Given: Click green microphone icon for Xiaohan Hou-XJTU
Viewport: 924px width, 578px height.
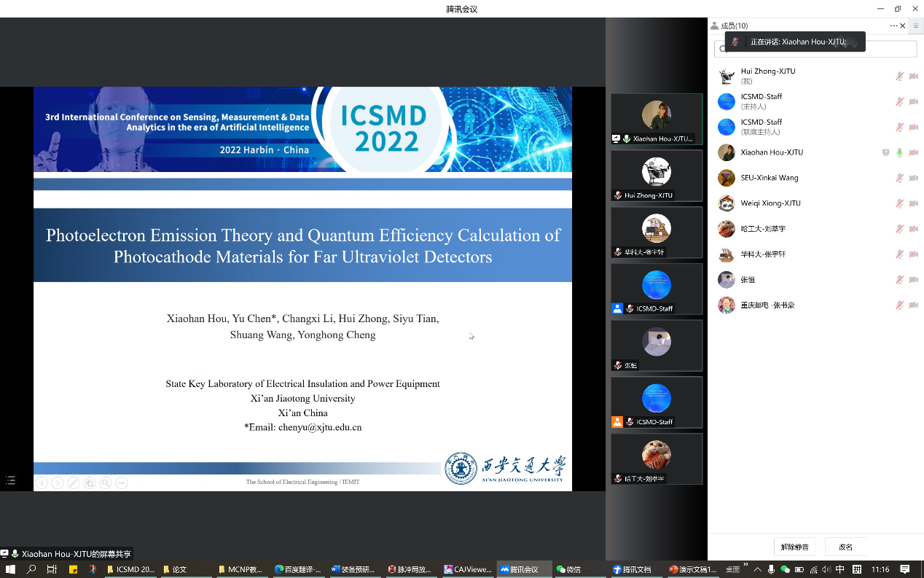Looking at the screenshot, I should (x=900, y=152).
